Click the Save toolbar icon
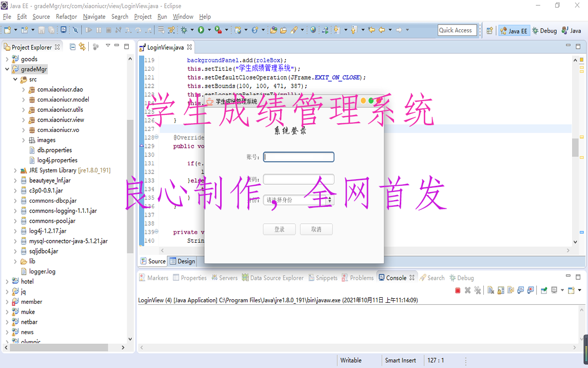The width and height of the screenshot is (588, 368). coord(42,30)
